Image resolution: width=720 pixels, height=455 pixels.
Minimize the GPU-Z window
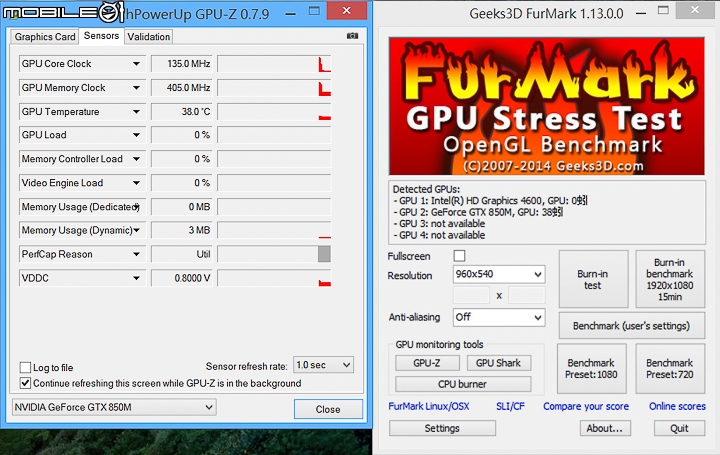pyautogui.click(x=291, y=13)
